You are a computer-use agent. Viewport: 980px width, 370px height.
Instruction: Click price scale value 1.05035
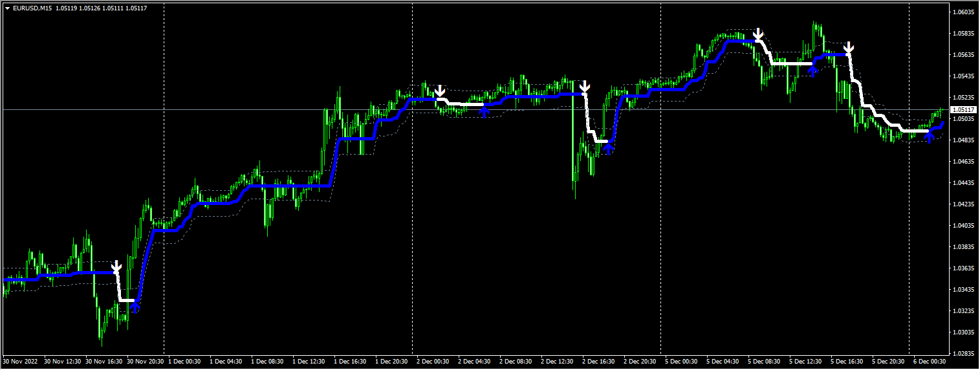tap(963, 119)
